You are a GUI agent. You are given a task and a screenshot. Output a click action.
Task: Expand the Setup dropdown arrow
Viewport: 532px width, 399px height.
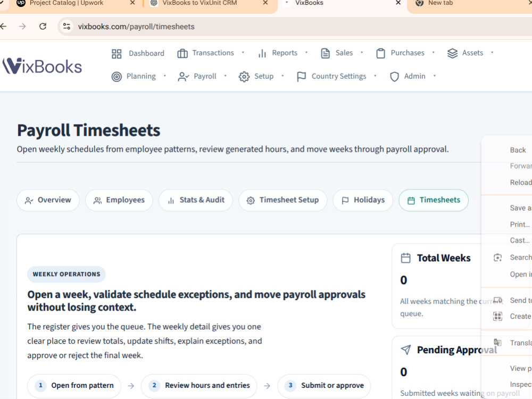point(282,76)
